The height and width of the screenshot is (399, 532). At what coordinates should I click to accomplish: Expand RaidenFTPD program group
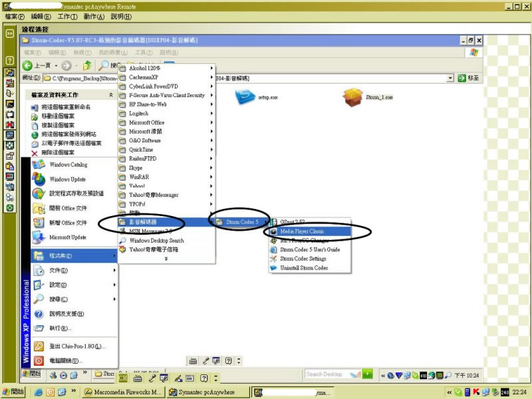click(167, 158)
